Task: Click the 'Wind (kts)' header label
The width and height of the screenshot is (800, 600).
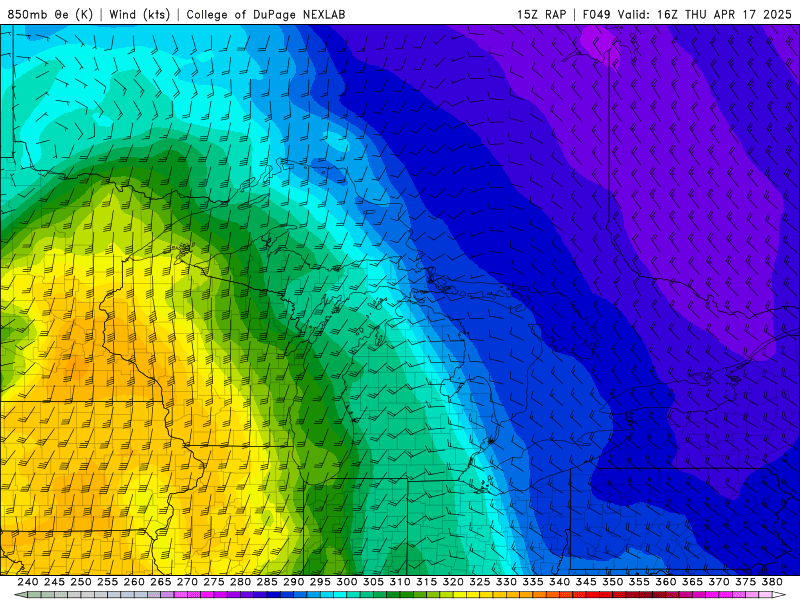Action: pos(140,14)
